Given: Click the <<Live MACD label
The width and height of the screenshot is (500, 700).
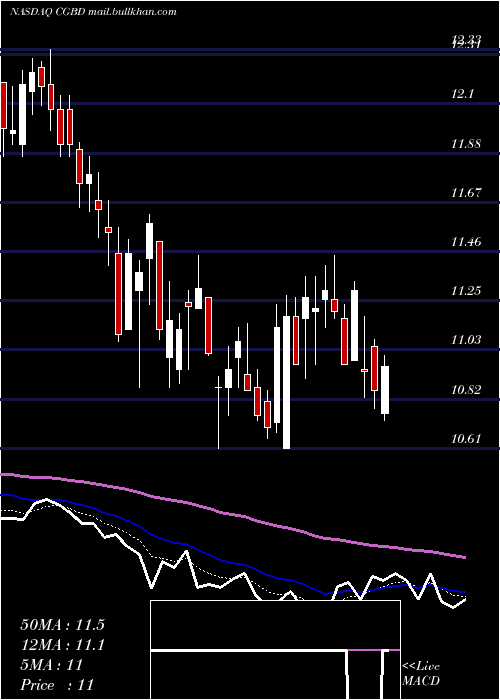Looking at the screenshot, I should [x=421, y=673].
